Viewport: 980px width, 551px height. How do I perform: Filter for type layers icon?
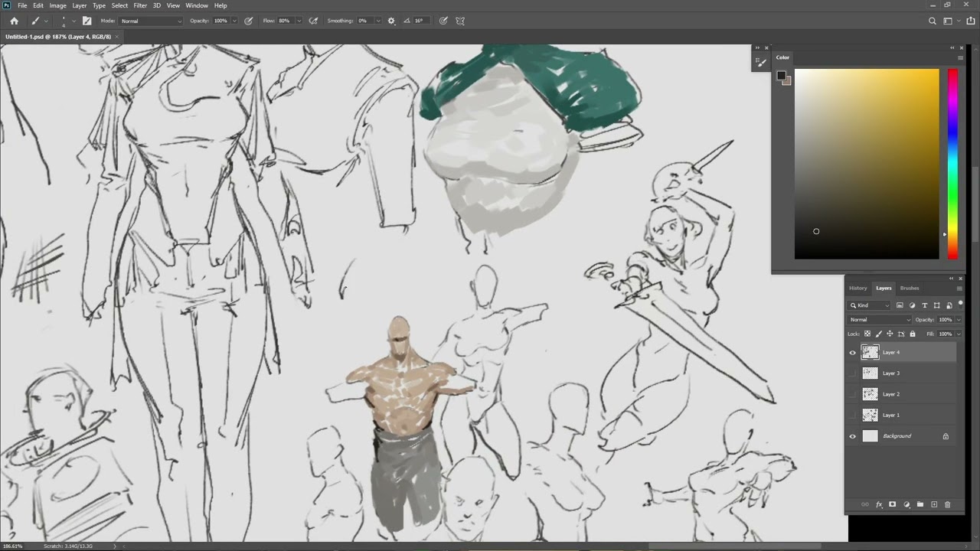[x=924, y=305]
